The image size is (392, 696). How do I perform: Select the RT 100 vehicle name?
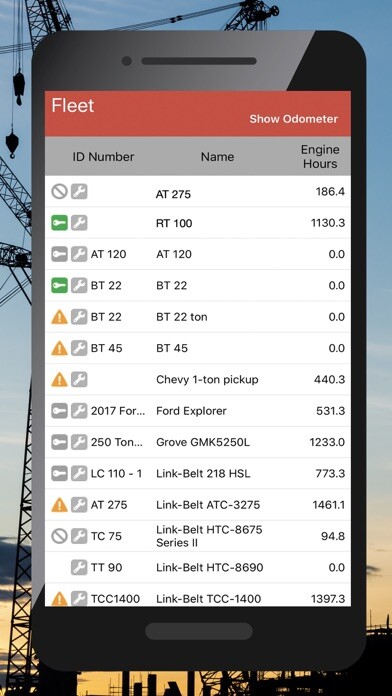pos(174,223)
